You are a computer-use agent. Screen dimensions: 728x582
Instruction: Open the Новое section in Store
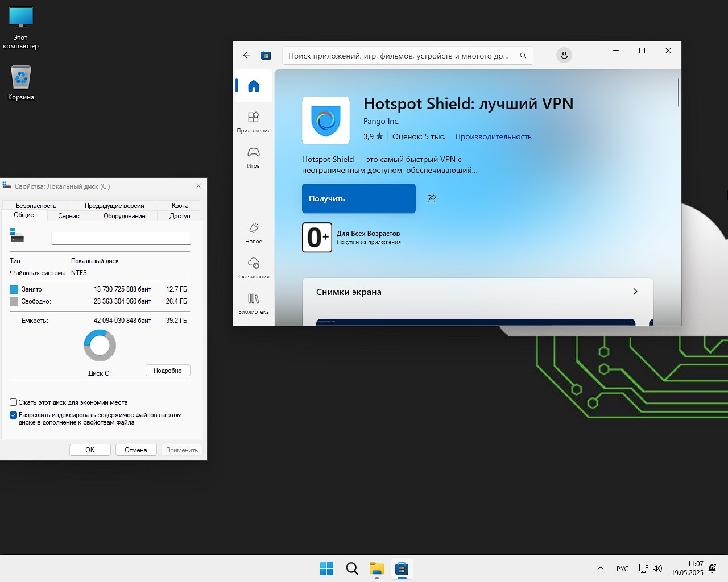[x=254, y=232]
